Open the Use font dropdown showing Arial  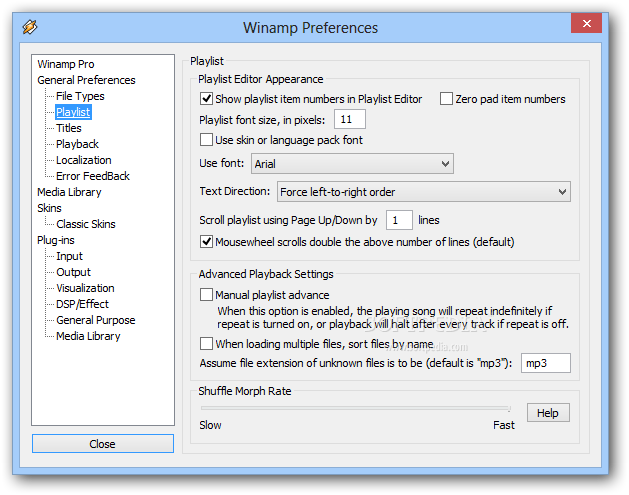point(352,164)
